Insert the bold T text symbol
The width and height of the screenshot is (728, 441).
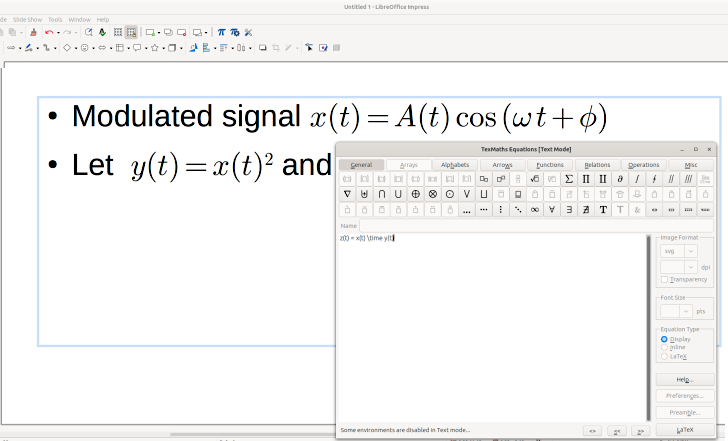point(603,209)
